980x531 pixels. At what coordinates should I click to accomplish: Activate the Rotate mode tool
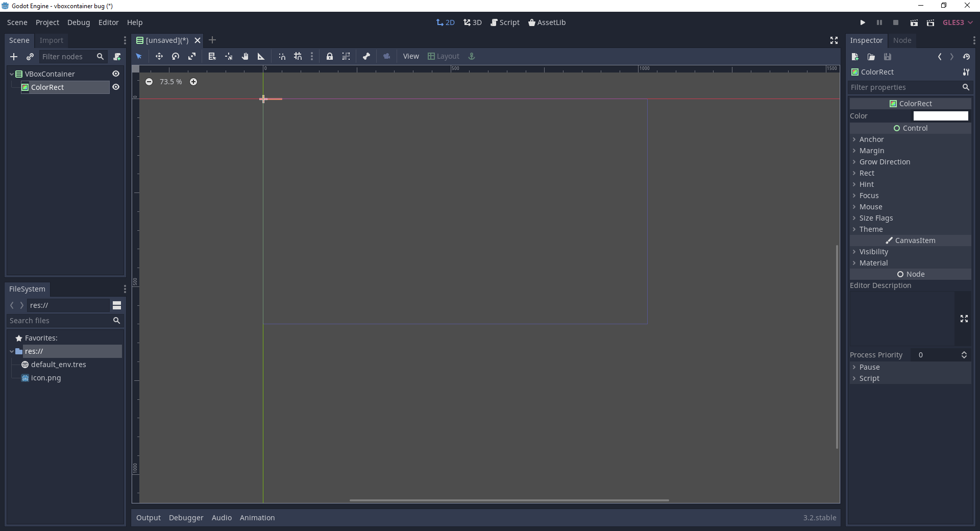coord(175,56)
